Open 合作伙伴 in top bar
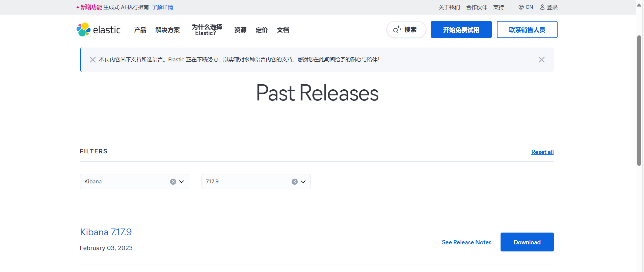 coord(477,7)
